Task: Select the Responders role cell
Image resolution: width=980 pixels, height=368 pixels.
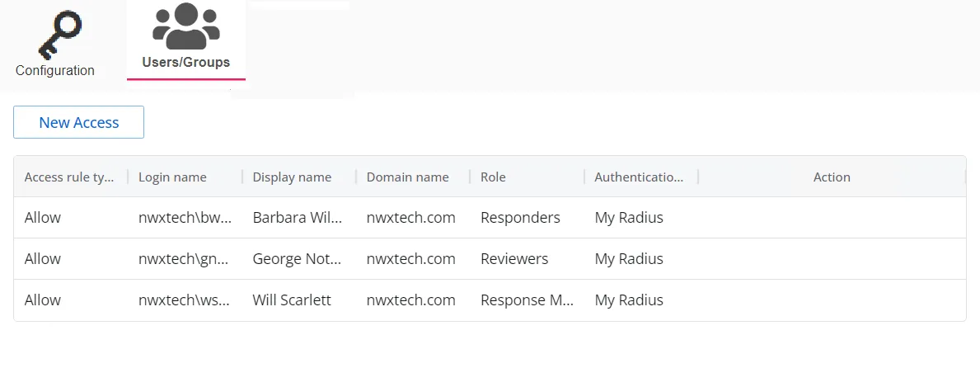Action: tap(521, 218)
